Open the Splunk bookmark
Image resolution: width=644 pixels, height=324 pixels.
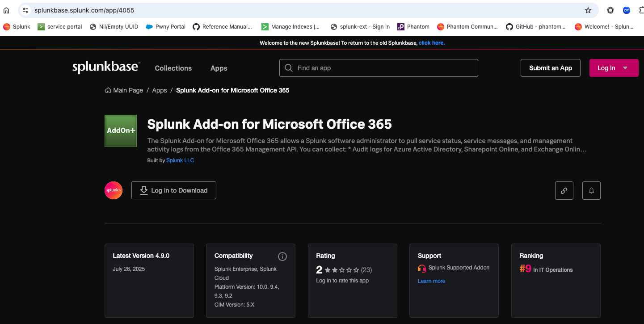(17, 27)
